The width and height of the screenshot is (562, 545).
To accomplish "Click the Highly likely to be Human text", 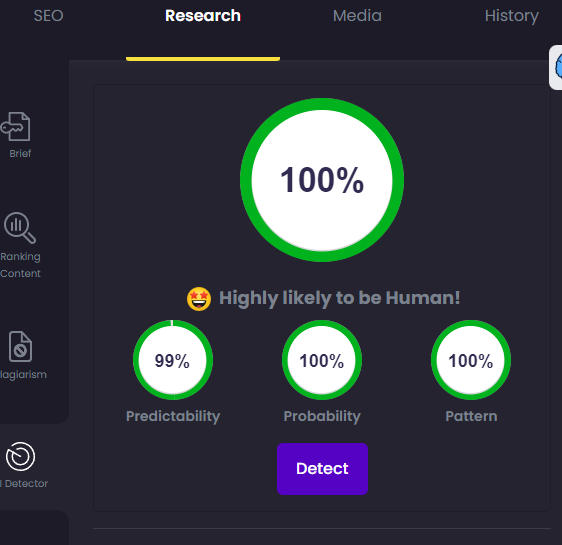I will (x=339, y=298).
